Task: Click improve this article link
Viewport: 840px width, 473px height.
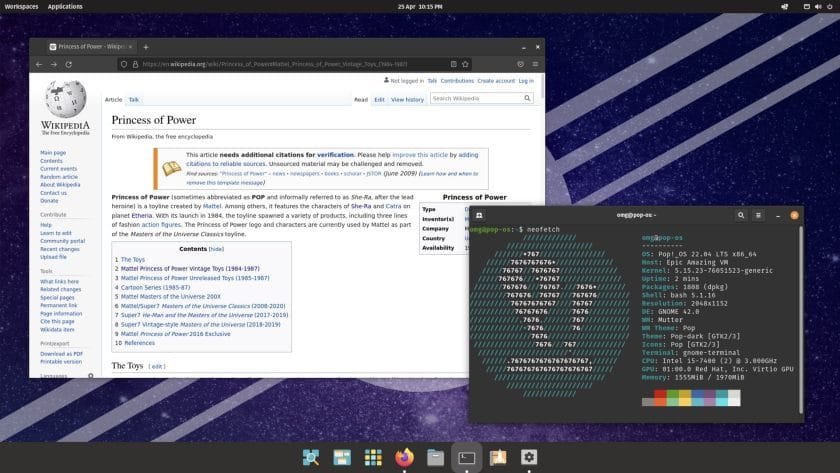Action: [420, 155]
